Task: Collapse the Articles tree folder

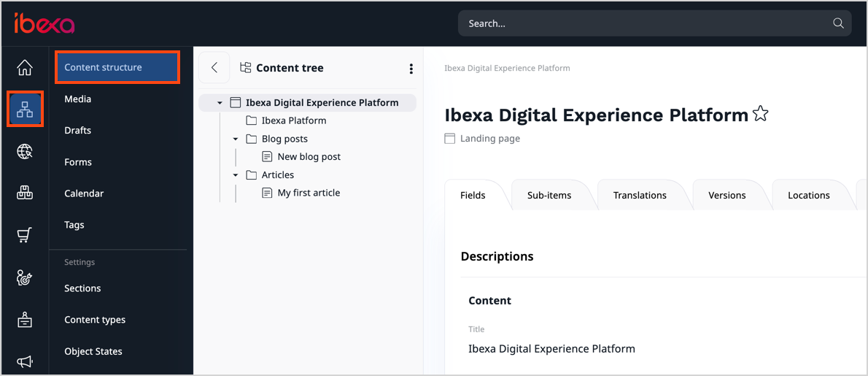Action: (x=236, y=175)
